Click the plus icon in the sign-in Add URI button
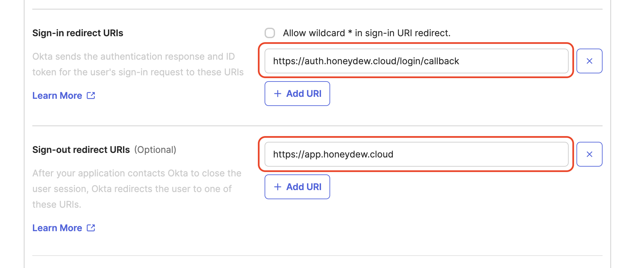The width and height of the screenshot is (644, 268). (x=278, y=94)
